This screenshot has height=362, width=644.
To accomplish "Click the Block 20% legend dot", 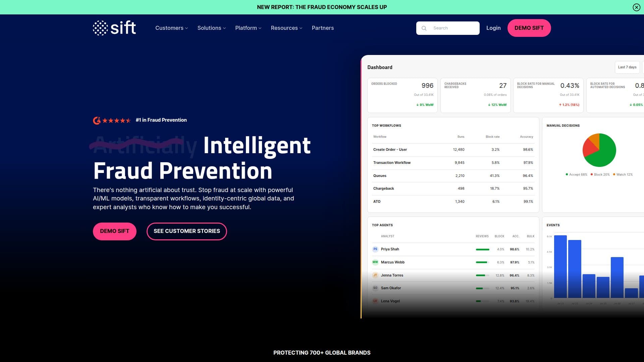I will [591, 174].
